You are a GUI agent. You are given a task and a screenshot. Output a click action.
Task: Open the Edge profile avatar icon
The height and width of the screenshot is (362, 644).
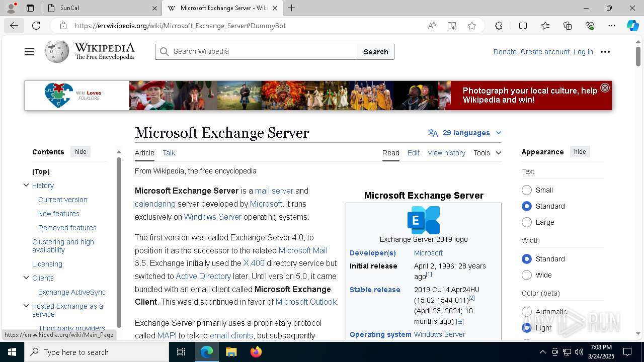[x=11, y=8]
